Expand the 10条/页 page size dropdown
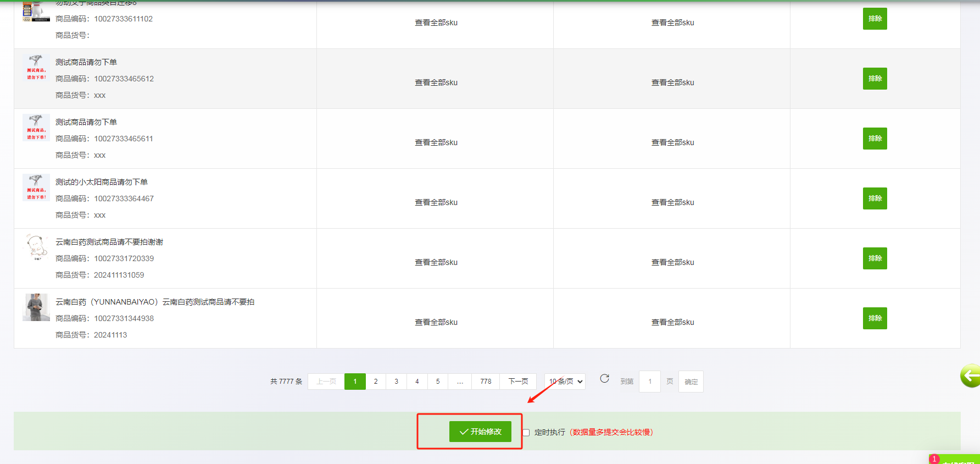Viewport: 980px width, 464px height. (565, 382)
